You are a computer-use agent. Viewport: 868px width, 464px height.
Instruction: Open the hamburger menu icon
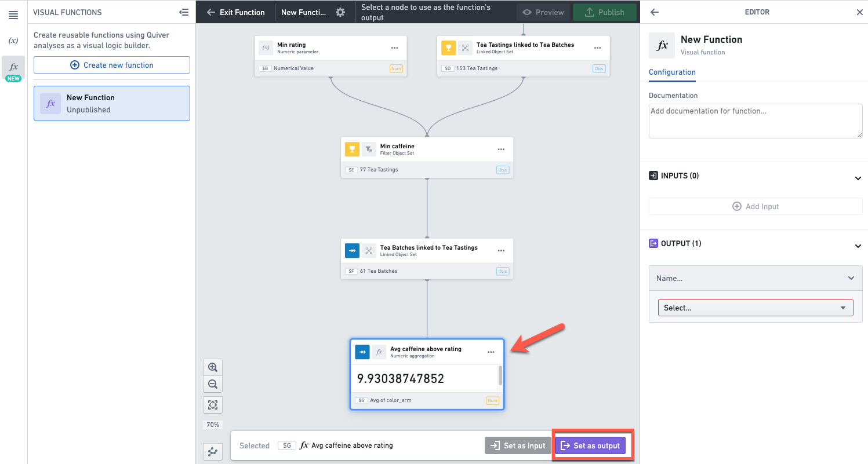pos(13,16)
